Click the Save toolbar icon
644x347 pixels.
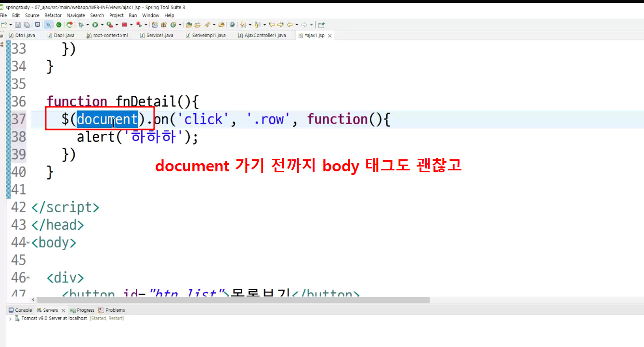[x=18, y=25]
